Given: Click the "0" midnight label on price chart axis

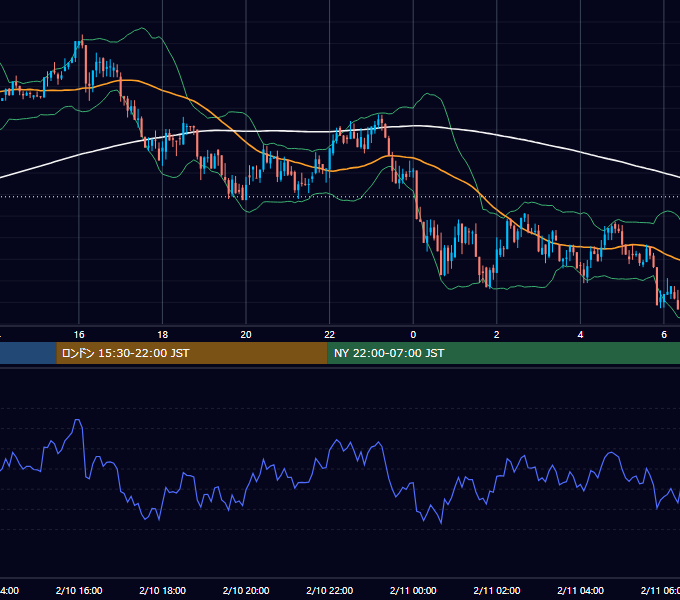Looking at the screenshot, I should point(413,335).
